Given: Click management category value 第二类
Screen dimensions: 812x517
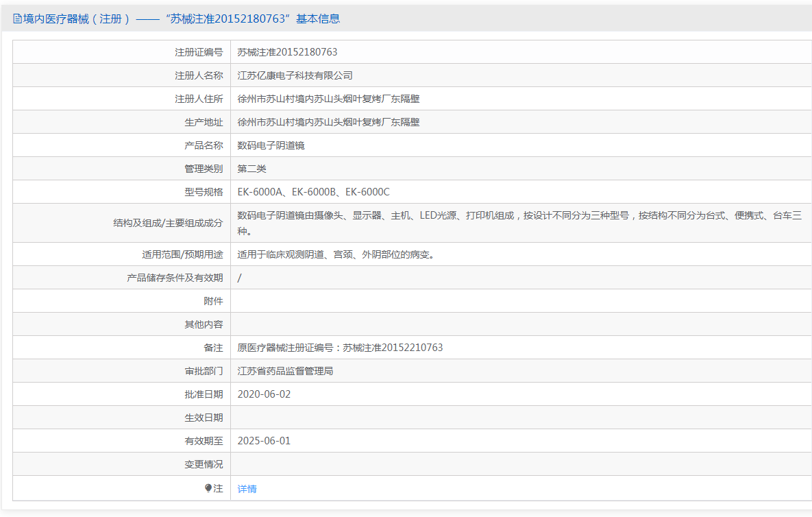Looking at the screenshot, I should 251,169.
